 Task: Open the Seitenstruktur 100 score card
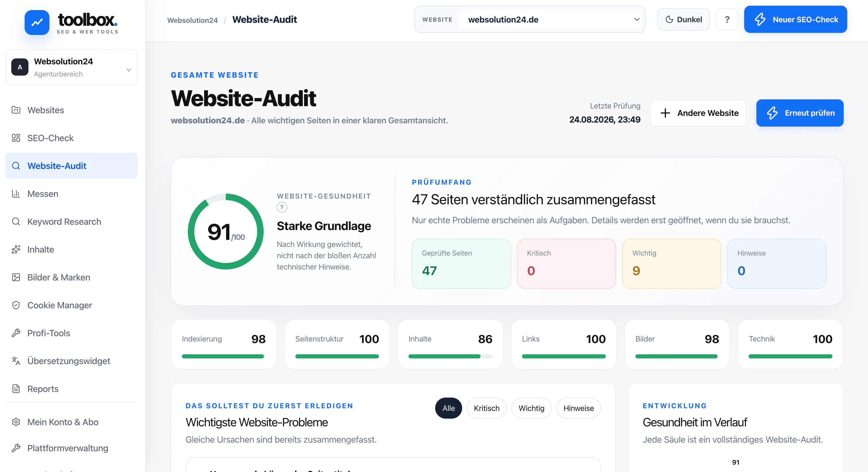coord(337,344)
